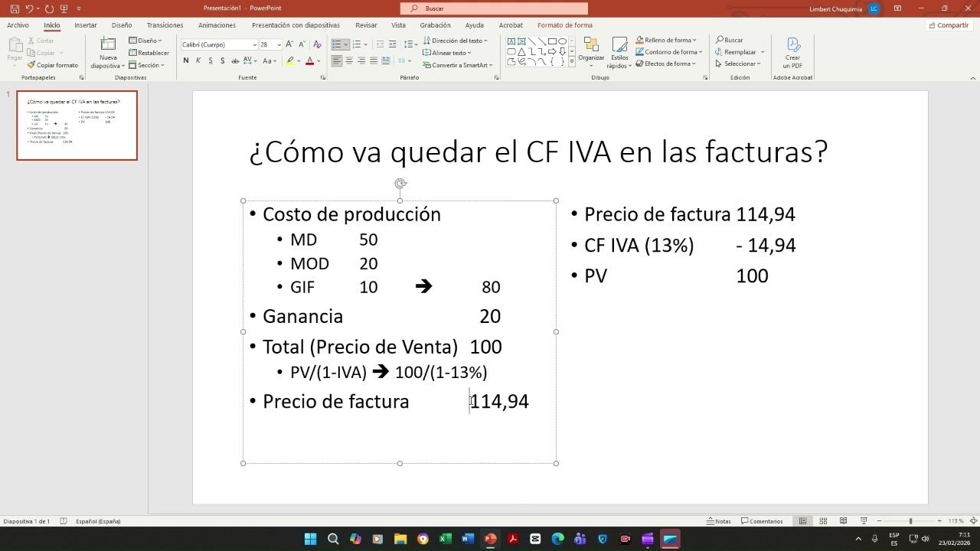Open Formato de forma tab
Viewport: 980px width, 551px height.
click(565, 25)
